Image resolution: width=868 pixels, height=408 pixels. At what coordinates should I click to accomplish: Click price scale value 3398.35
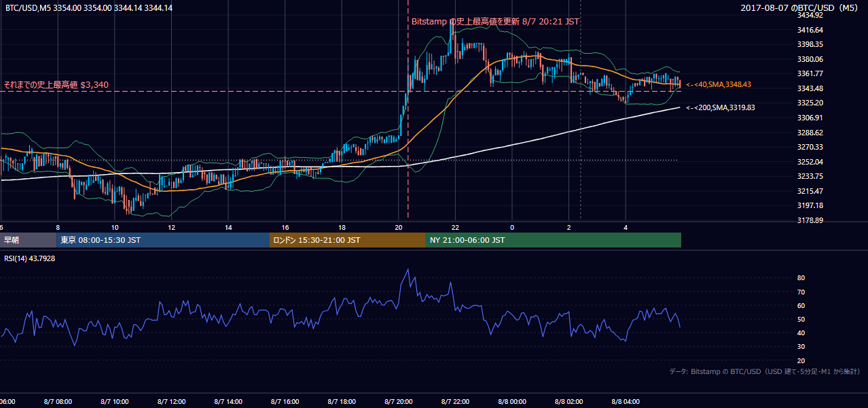coord(810,44)
